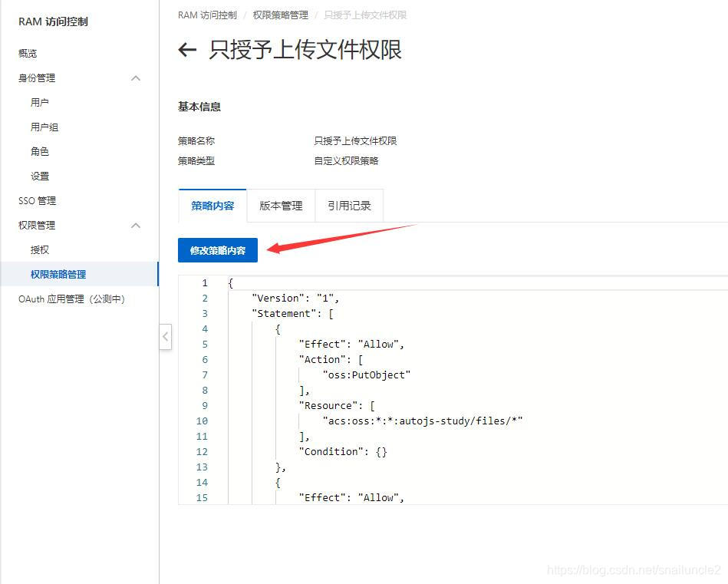Switch to the 版本管理 tab
Screen dimensions: 728x584
click(281, 206)
